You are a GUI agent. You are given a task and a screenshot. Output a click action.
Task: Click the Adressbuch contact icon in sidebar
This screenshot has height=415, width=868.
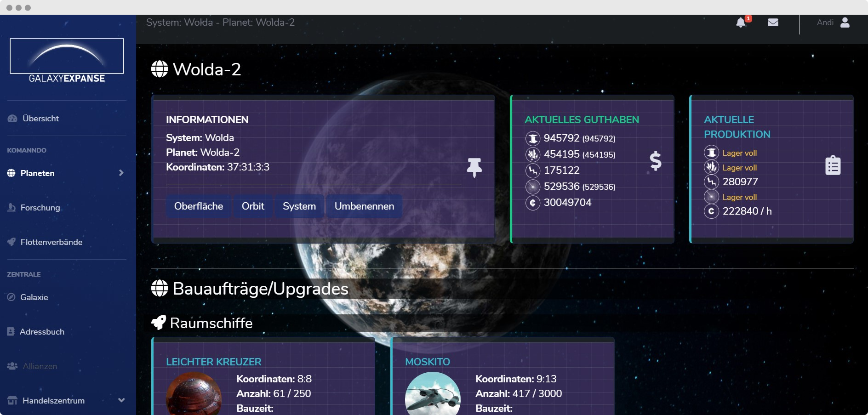point(11,331)
